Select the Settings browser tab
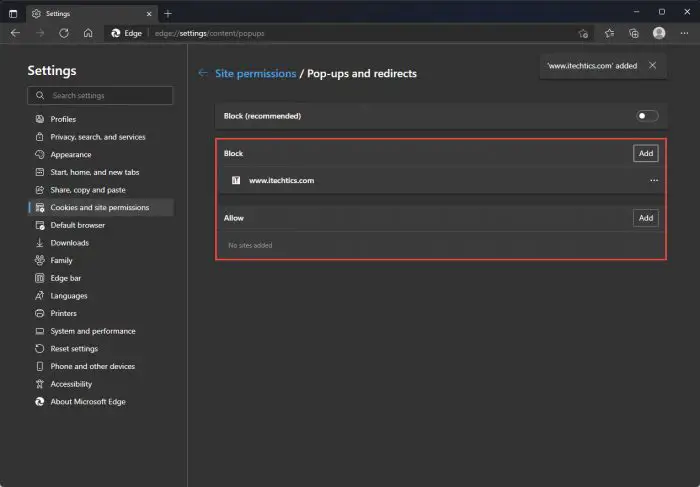 pos(92,14)
